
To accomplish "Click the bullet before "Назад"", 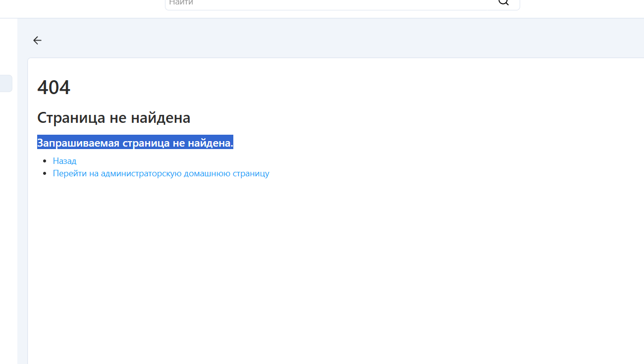I will (45, 161).
